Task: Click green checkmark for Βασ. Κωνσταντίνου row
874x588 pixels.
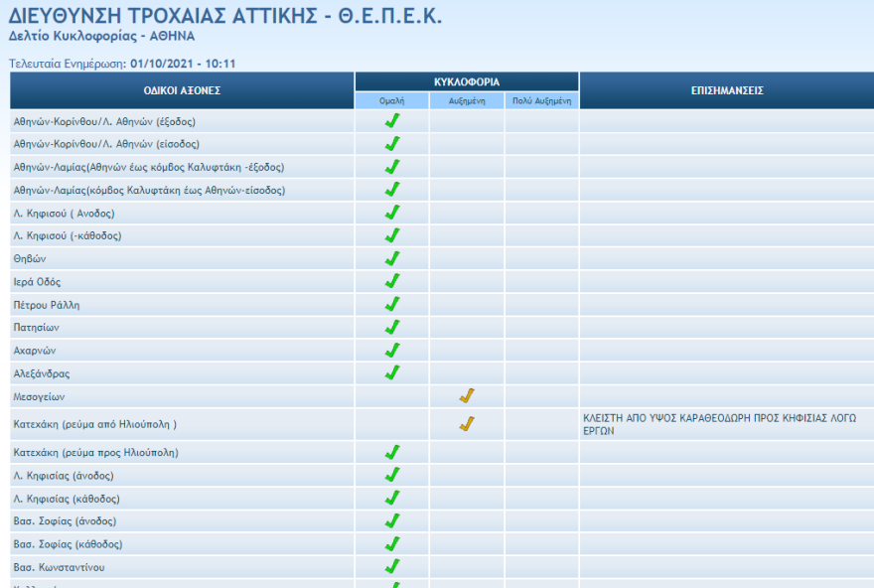Action: (x=392, y=567)
